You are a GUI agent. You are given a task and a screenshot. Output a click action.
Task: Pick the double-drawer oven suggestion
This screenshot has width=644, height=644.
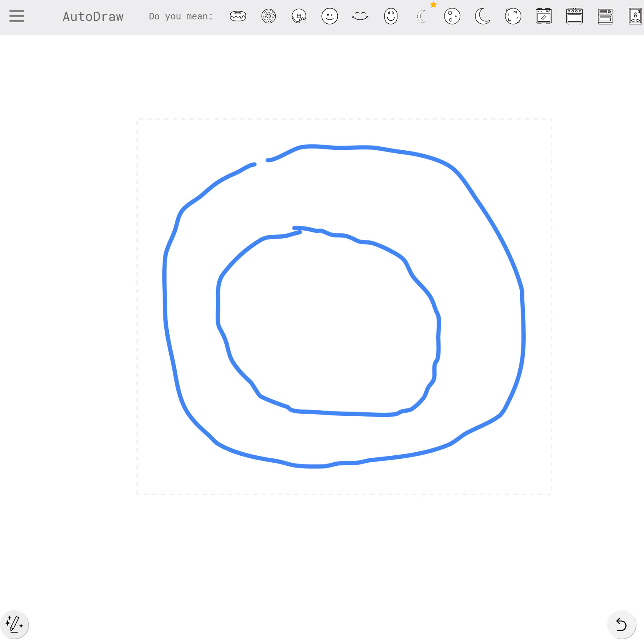click(x=605, y=16)
